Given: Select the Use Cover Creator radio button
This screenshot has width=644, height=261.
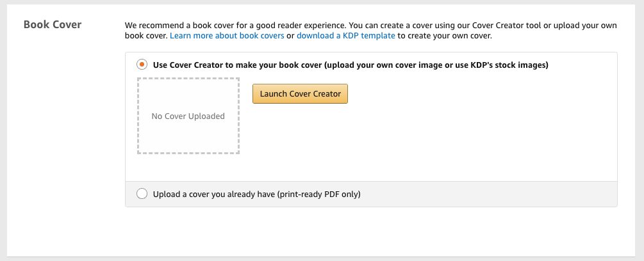Looking at the screenshot, I should [x=142, y=65].
